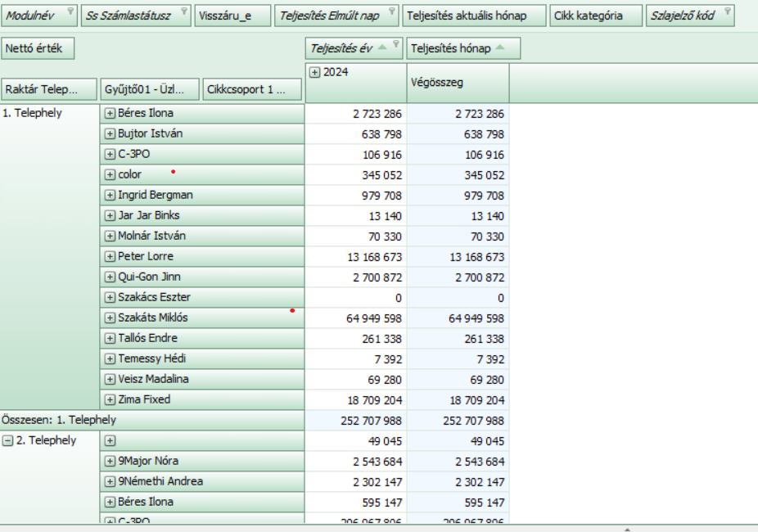This screenshot has height=532, width=758.
Task: Open filter icon on Teljesítés év header
Action: (396, 43)
